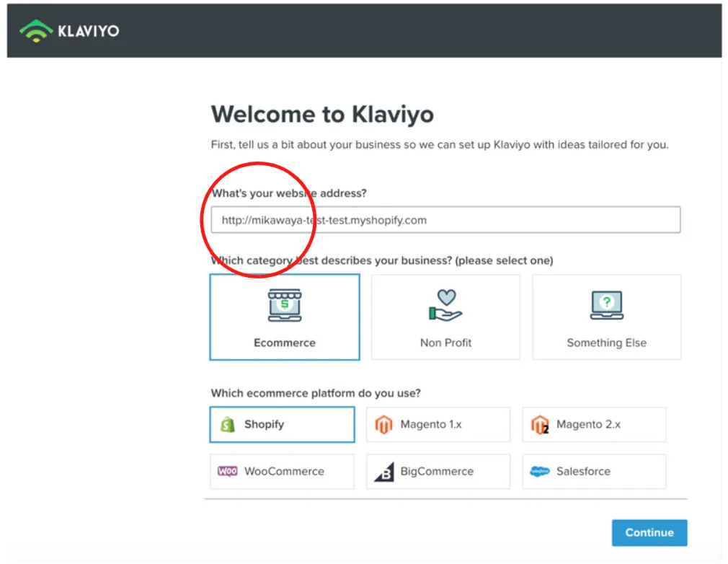This screenshot has height=564, width=728.
Task: Click the WooCommerce purple Woo icon
Action: pyautogui.click(x=228, y=471)
